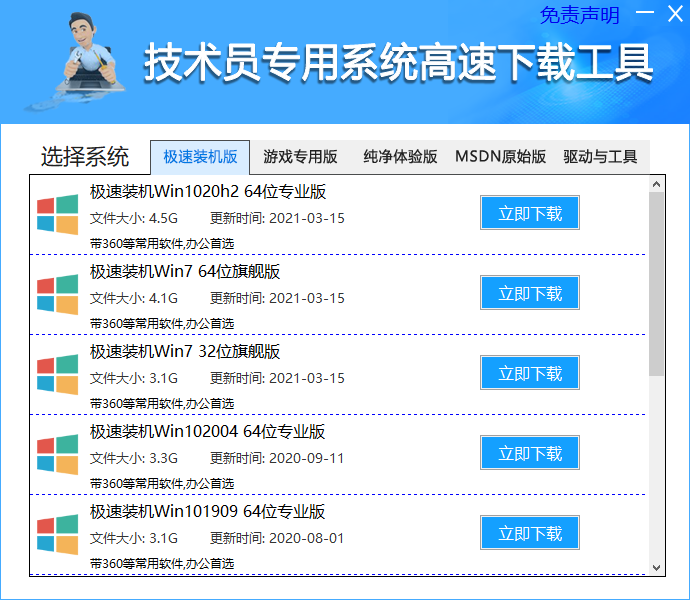This screenshot has width=690, height=600.
Task: Click the Windows logo beside 极速装机Win7 32位旗舰版
Action: tap(57, 374)
